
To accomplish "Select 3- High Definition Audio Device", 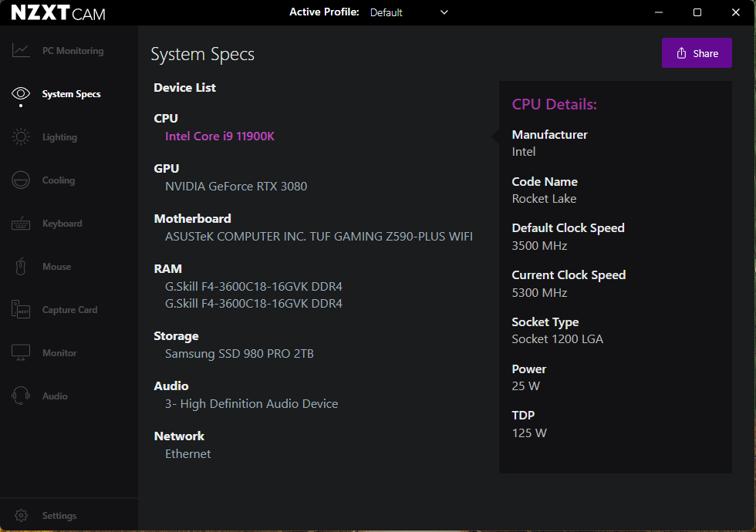I will [x=251, y=404].
